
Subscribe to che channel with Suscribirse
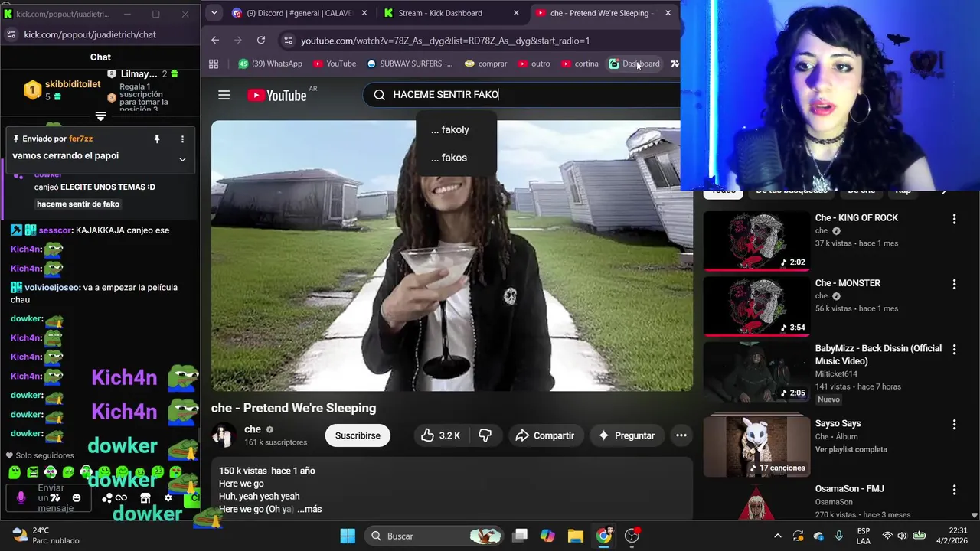(358, 435)
